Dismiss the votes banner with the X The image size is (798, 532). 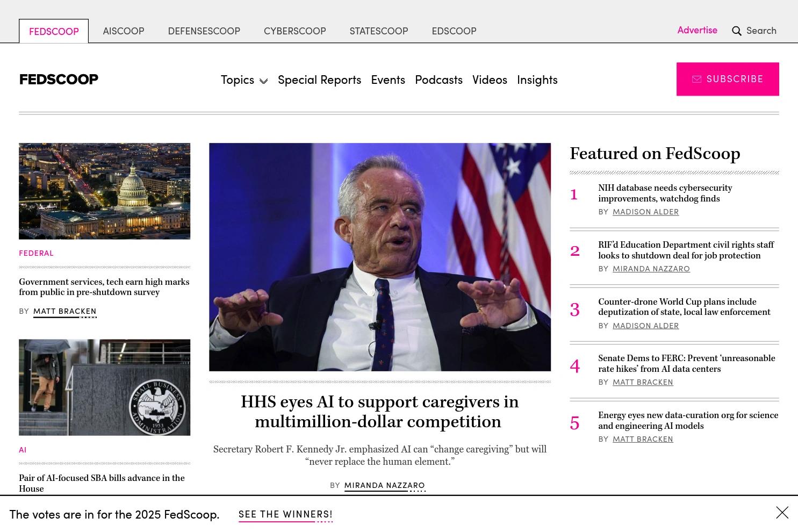coord(782,513)
